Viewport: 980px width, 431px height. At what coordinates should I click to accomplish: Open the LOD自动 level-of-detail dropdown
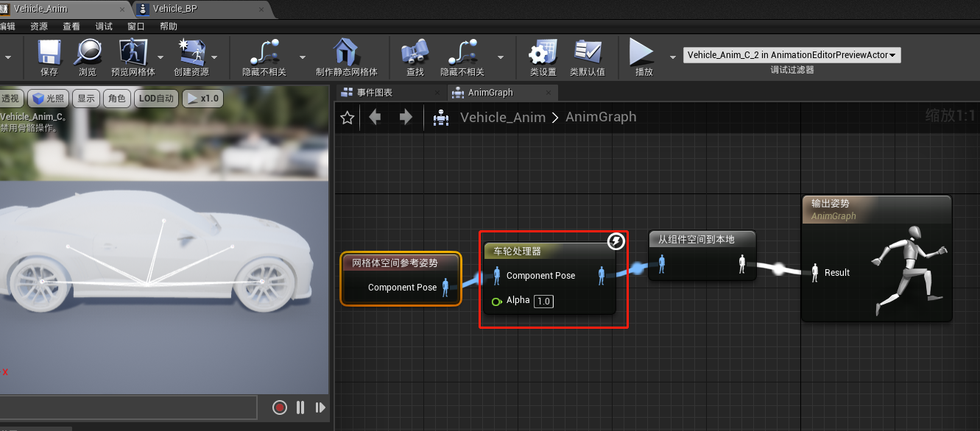click(156, 98)
